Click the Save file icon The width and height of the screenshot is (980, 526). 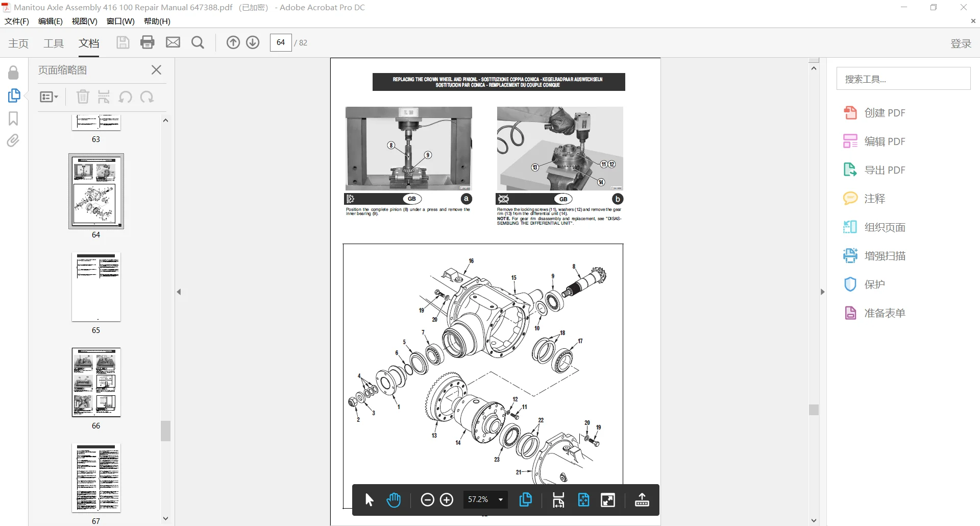[122, 42]
